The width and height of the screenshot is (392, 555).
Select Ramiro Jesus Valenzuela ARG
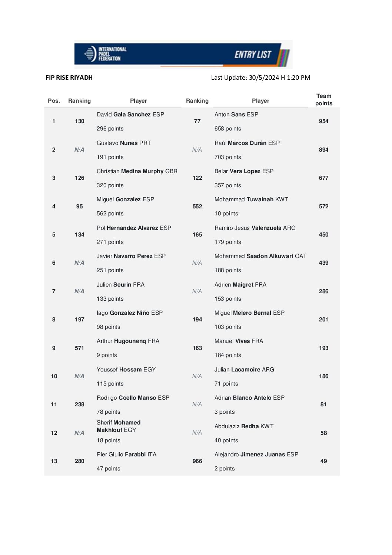coord(255,228)
